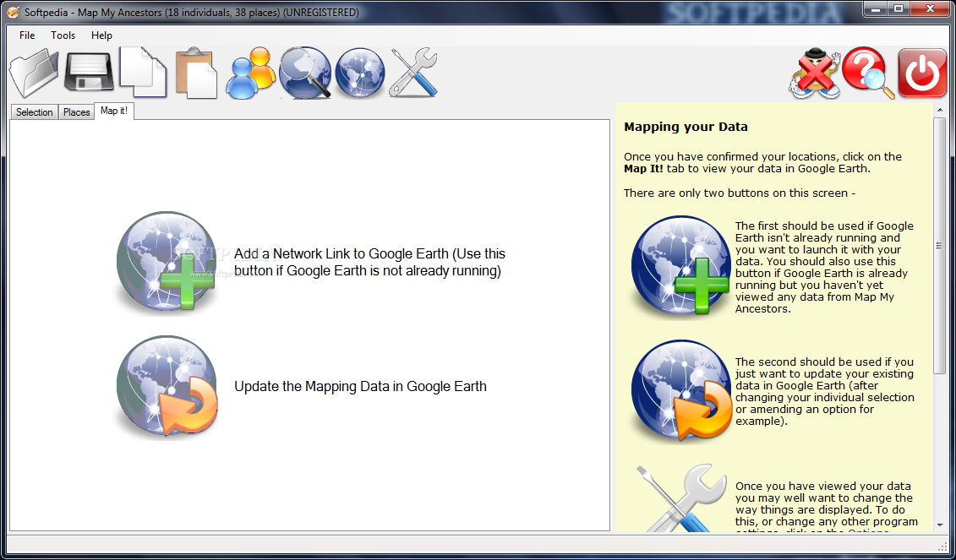
Task: Click help panel globe with green plus
Action: coord(680,267)
